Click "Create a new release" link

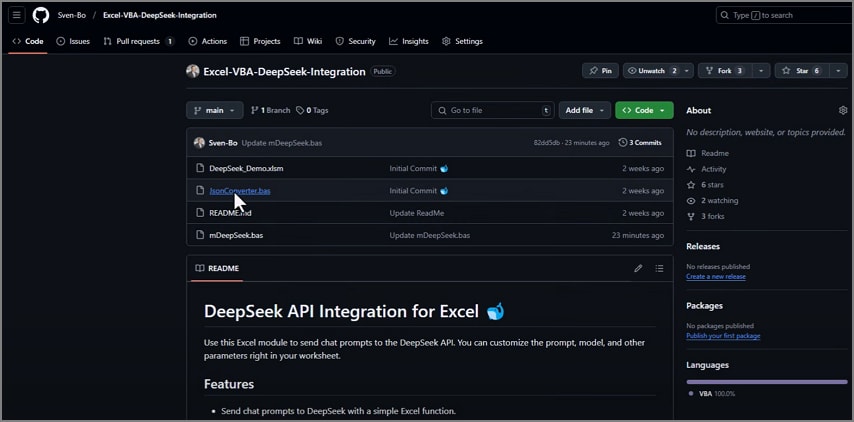(x=716, y=277)
